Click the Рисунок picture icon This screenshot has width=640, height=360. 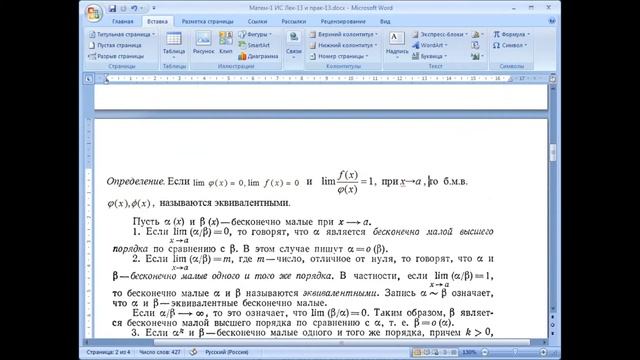[203, 43]
